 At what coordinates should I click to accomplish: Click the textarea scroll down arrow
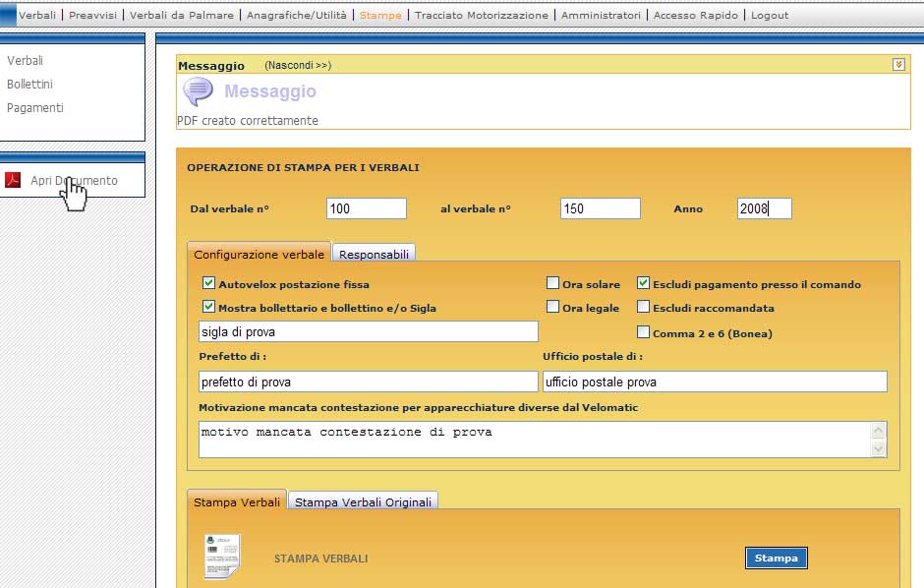point(878,449)
